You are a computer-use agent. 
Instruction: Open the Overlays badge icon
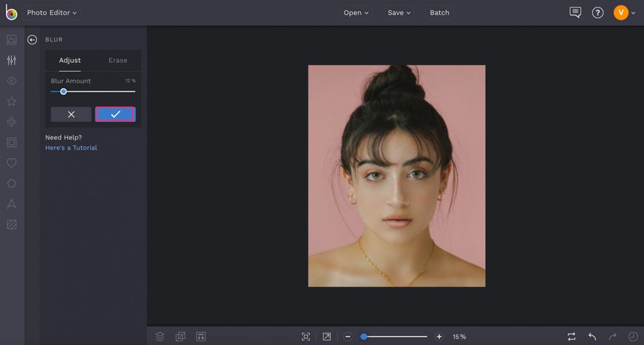12,183
